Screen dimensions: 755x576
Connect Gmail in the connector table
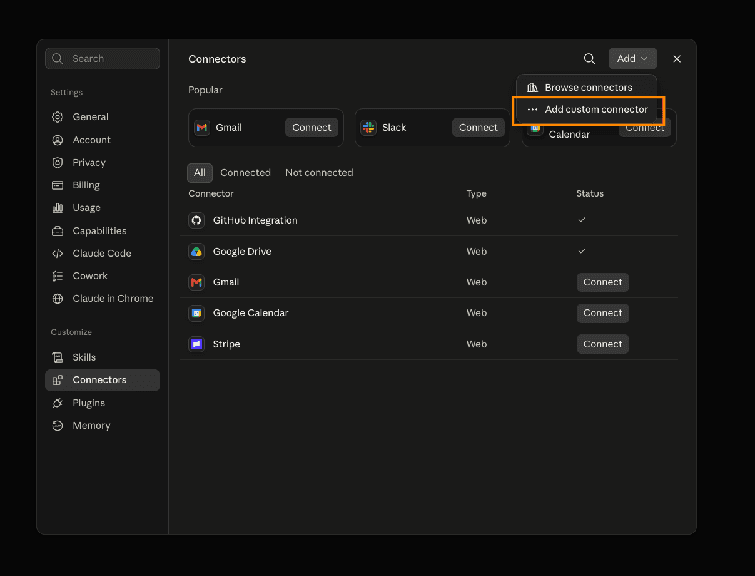tap(603, 282)
